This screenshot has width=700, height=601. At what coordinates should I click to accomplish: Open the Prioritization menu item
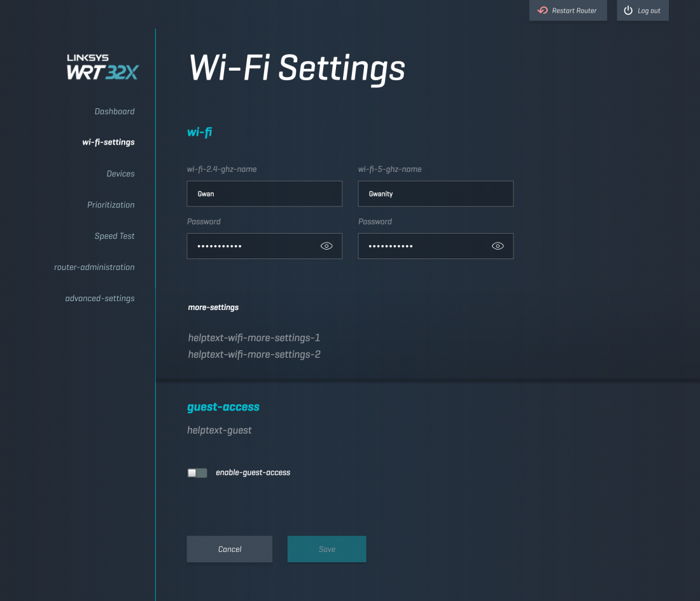click(111, 205)
